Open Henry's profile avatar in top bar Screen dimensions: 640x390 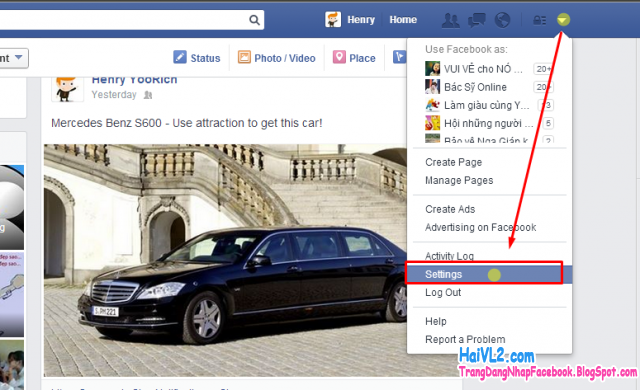333,19
